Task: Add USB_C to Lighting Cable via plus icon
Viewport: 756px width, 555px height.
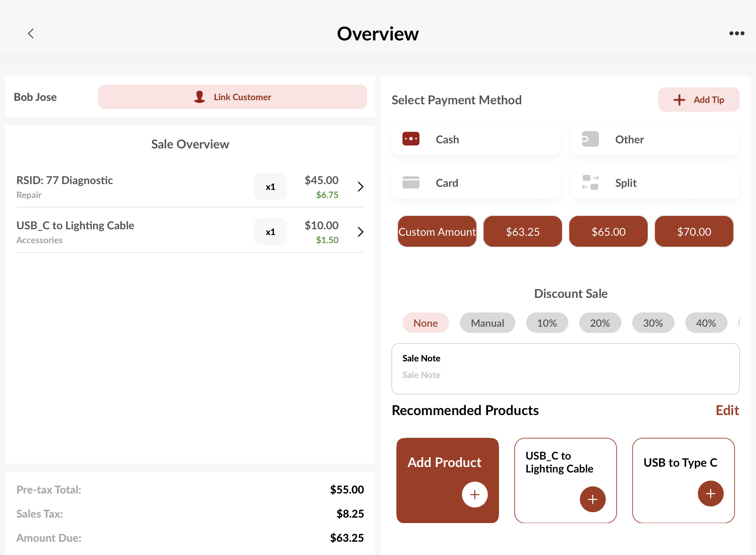Action: [x=592, y=499]
